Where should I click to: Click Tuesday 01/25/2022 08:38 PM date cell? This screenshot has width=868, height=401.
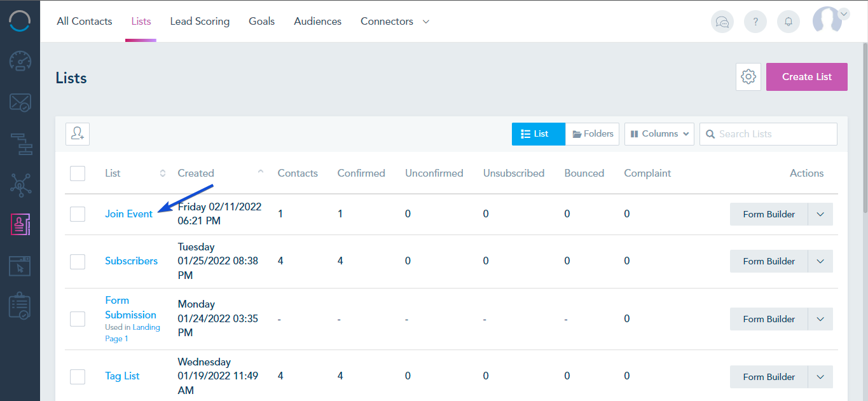click(218, 261)
